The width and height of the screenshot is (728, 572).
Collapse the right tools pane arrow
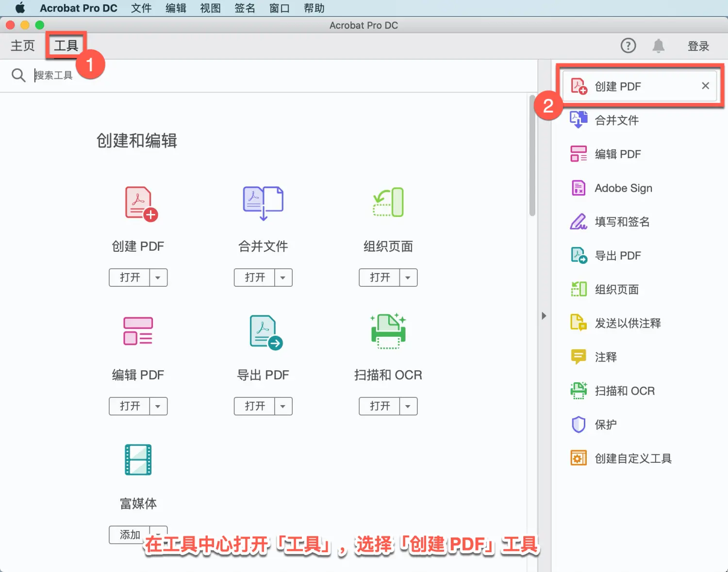pos(544,316)
